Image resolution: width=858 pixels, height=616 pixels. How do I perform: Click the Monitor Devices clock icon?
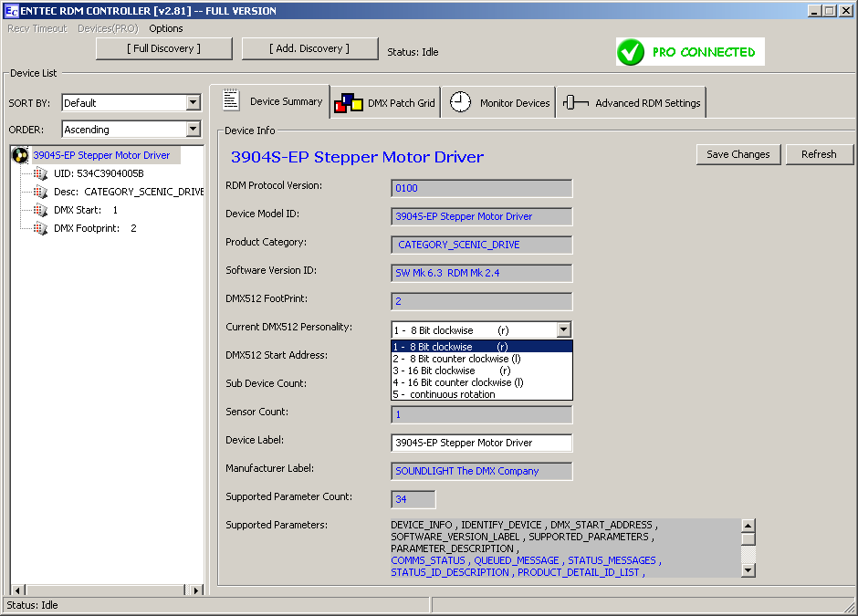click(x=460, y=102)
